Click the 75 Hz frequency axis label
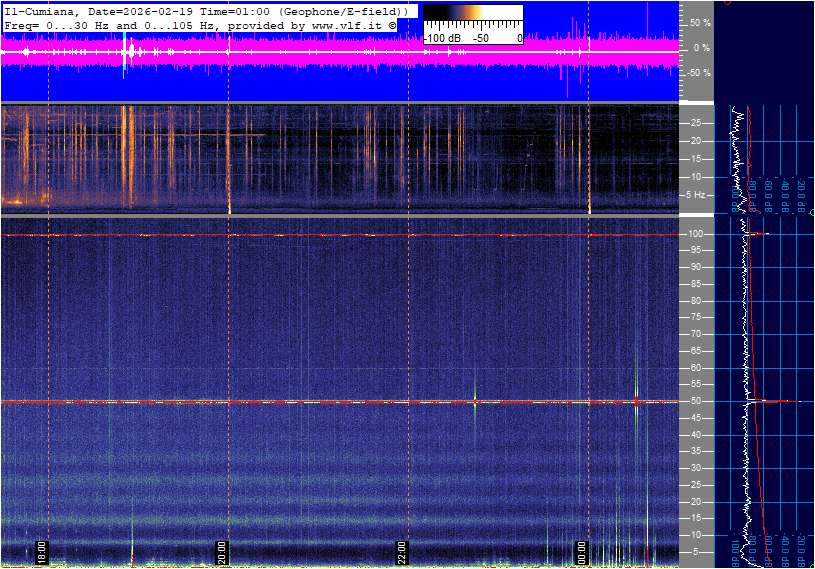The image size is (815, 569). point(695,318)
